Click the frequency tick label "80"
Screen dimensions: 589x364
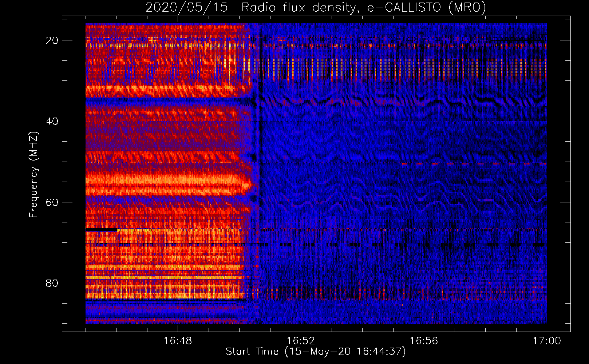[x=52, y=283]
